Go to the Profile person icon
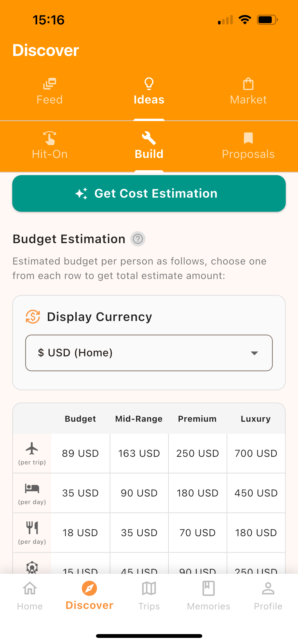 pyautogui.click(x=268, y=589)
